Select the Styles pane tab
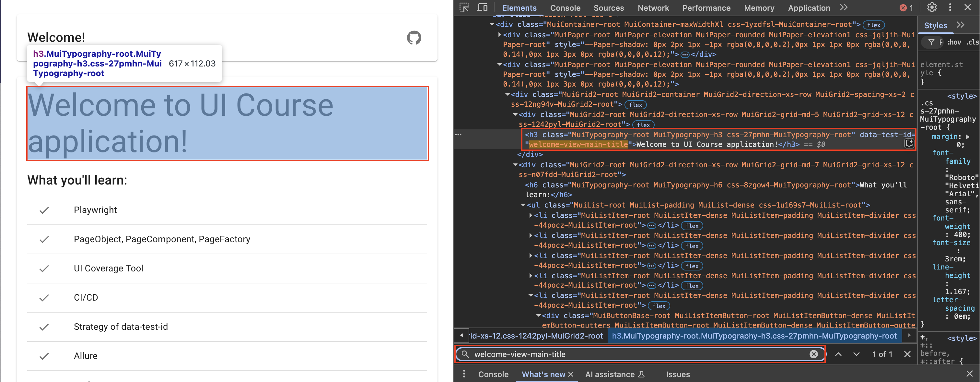 tap(936, 26)
